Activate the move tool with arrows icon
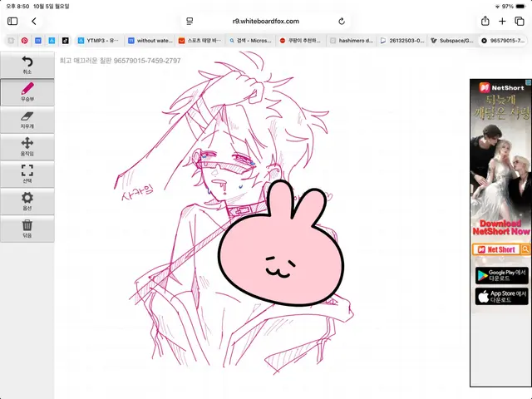This screenshot has height=399, width=532. click(x=27, y=147)
